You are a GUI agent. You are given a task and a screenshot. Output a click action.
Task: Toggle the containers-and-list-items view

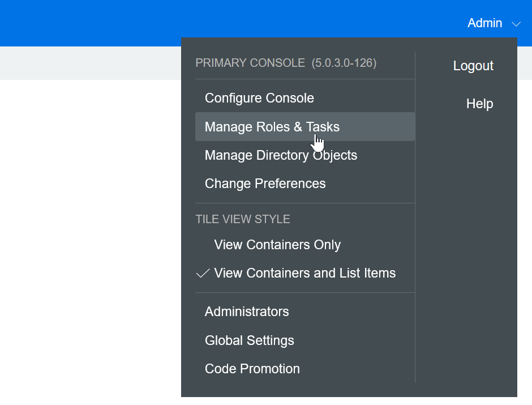pyautogui.click(x=304, y=272)
